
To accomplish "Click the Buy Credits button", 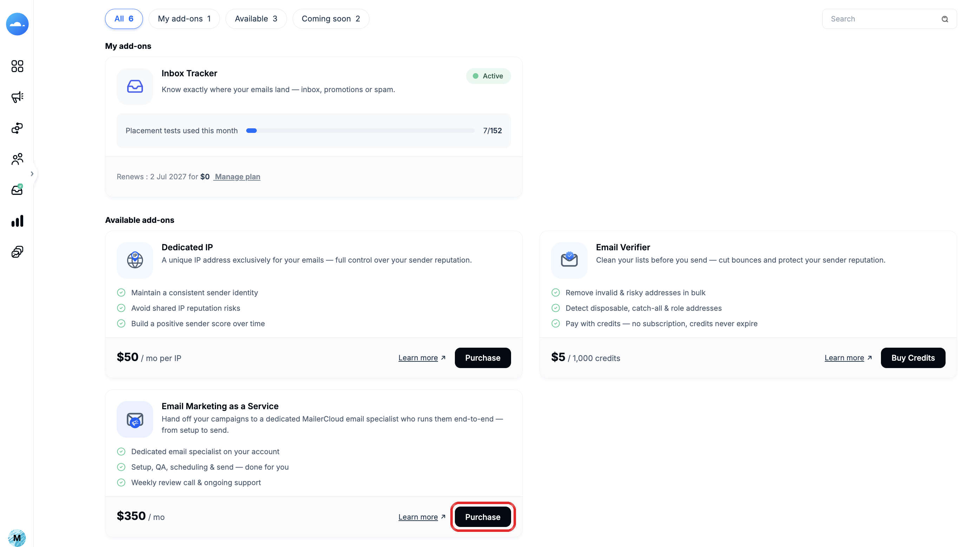I will 913,358.
